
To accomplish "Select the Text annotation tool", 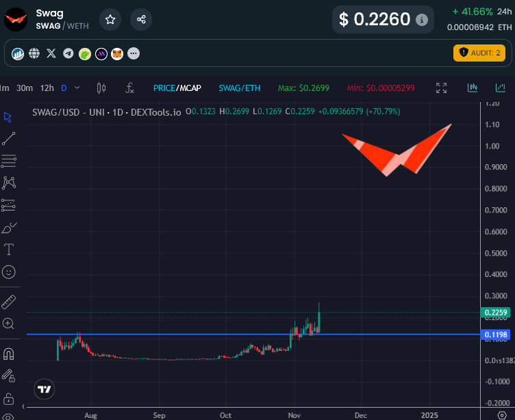I will pos(9,250).
